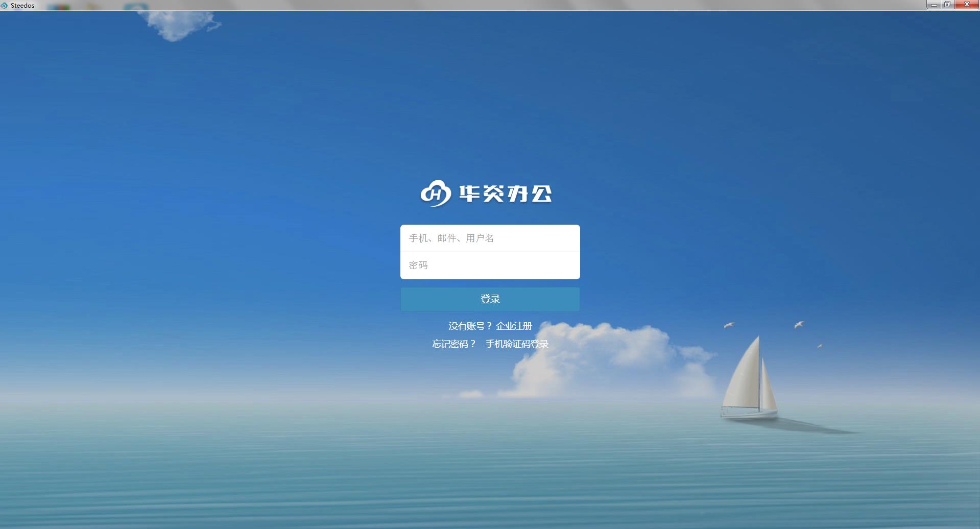Viewport: 980px width, 529px height.
Task: Click the Steedos title text
Action: (22, 5)
